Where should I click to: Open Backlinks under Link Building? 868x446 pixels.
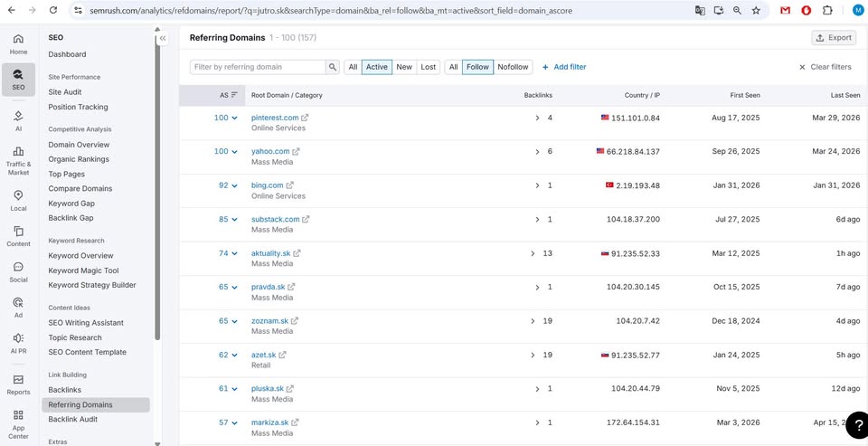pos(65,390)
